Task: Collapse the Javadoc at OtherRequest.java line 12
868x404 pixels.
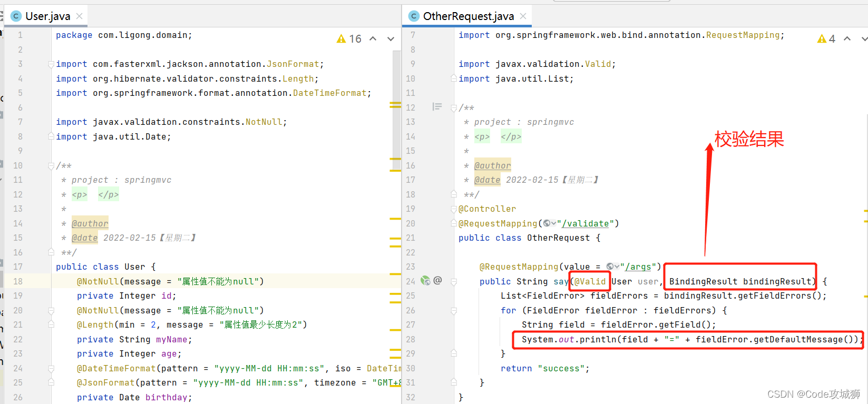Action: [454, 108]
